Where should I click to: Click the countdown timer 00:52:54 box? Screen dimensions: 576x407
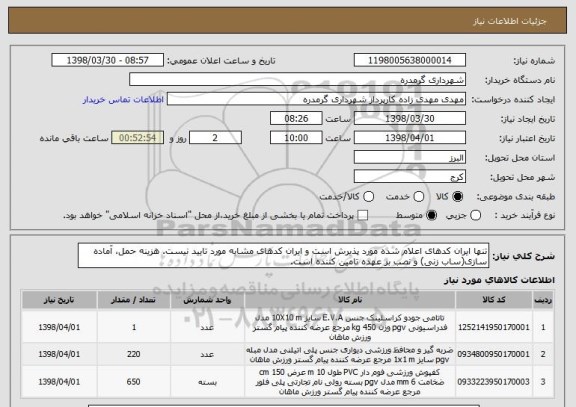click(x=137, y=138)
